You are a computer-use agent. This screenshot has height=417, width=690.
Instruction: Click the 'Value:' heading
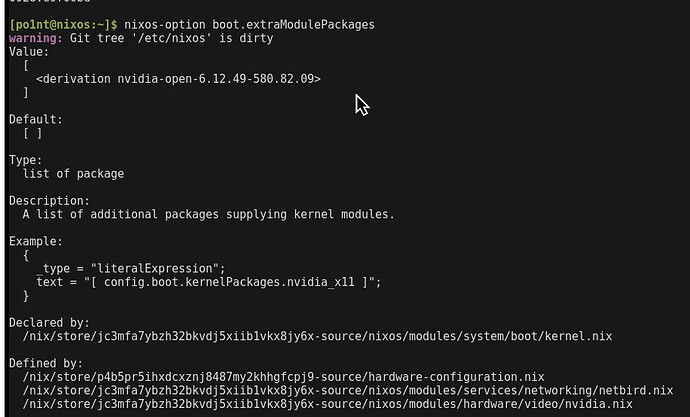pos(28,51)
